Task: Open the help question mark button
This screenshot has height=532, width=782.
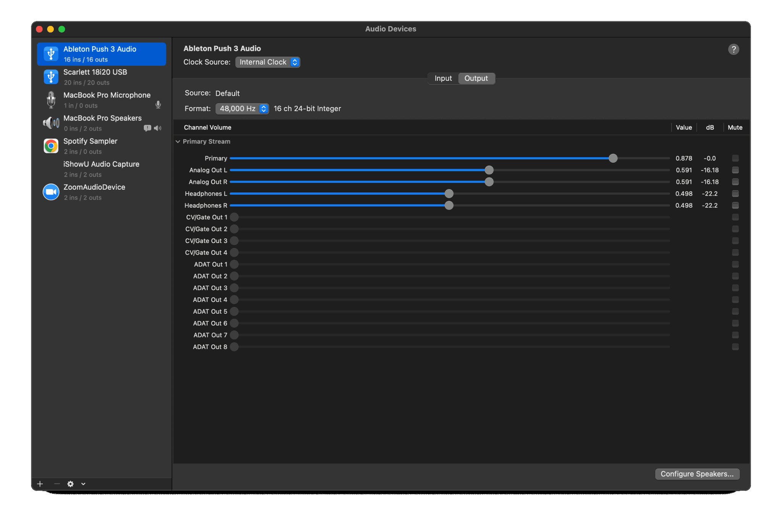Action: click(733, 49)
